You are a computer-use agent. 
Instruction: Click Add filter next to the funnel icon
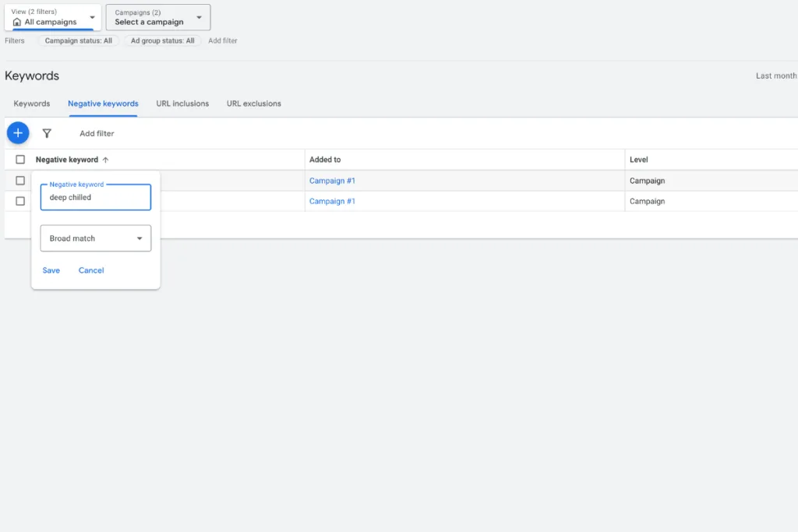97,133
